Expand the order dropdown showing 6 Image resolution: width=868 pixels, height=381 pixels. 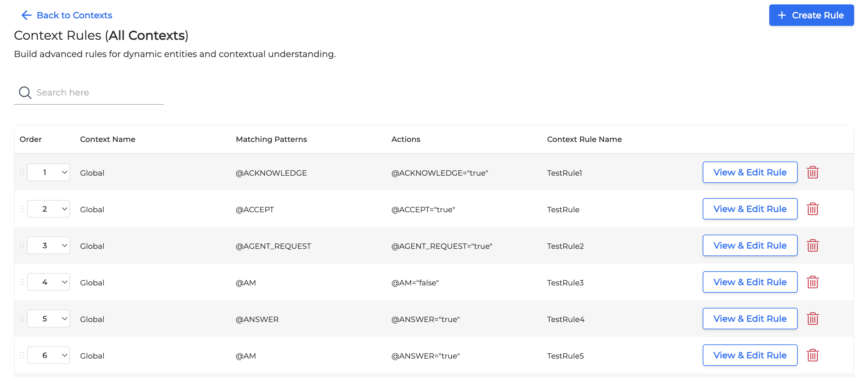point(49,355)
